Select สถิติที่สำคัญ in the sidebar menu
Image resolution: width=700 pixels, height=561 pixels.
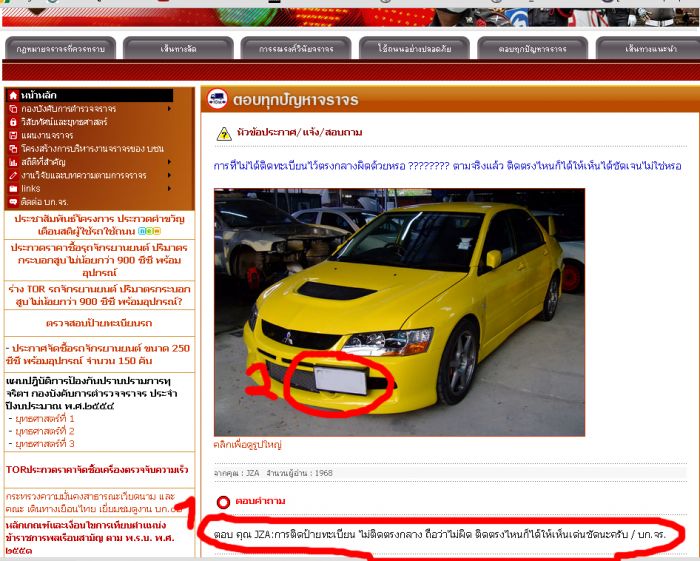click(43, 162)
